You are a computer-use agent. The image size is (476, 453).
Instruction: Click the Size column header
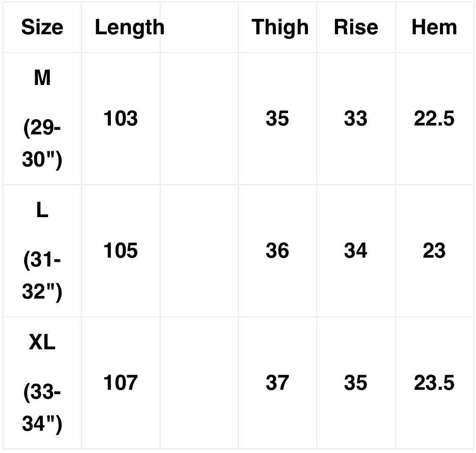[42, 27]
